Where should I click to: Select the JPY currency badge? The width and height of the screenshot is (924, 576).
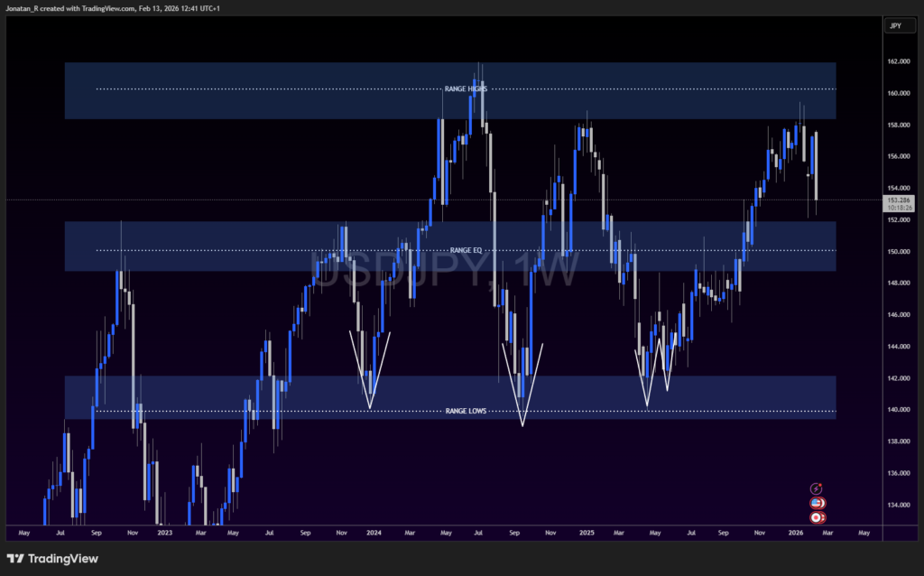coord(899,25)
